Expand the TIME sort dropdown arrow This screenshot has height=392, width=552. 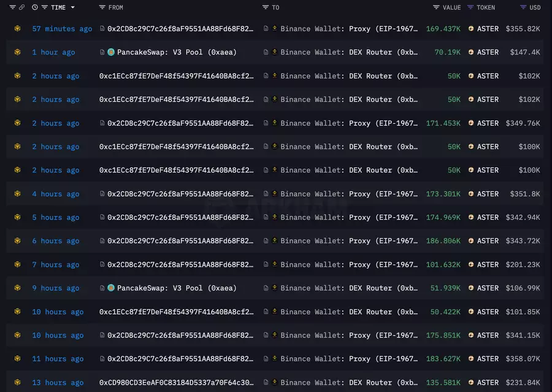(x=73, y=7)
